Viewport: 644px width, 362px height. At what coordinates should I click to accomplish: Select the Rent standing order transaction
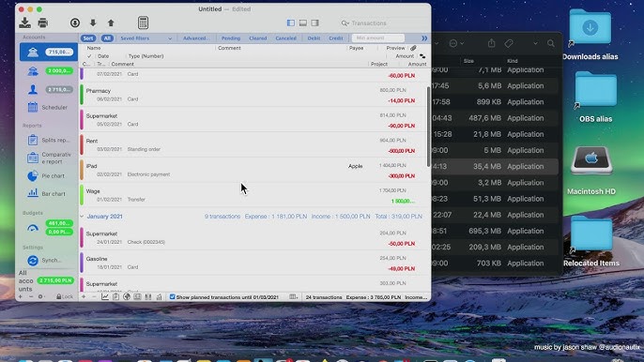coord(253,144)
